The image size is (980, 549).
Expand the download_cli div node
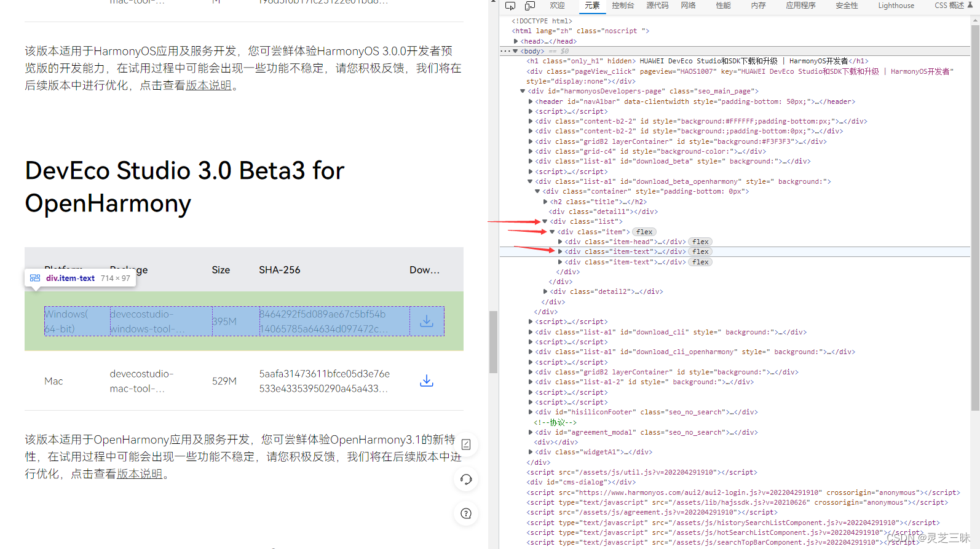coord(530,332)
